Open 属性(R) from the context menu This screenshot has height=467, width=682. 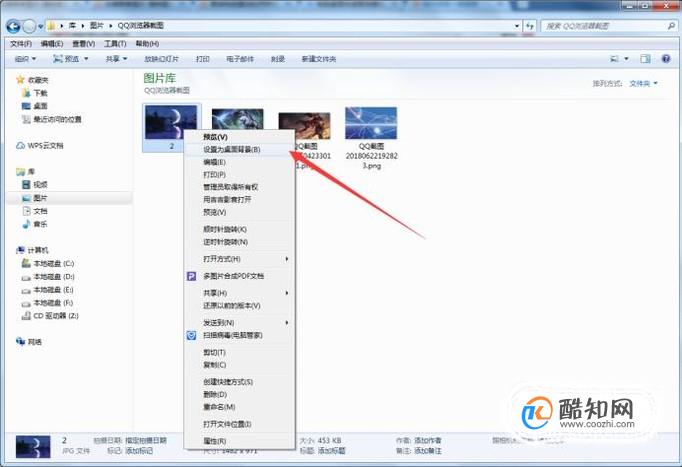click(x=240, y=441)
